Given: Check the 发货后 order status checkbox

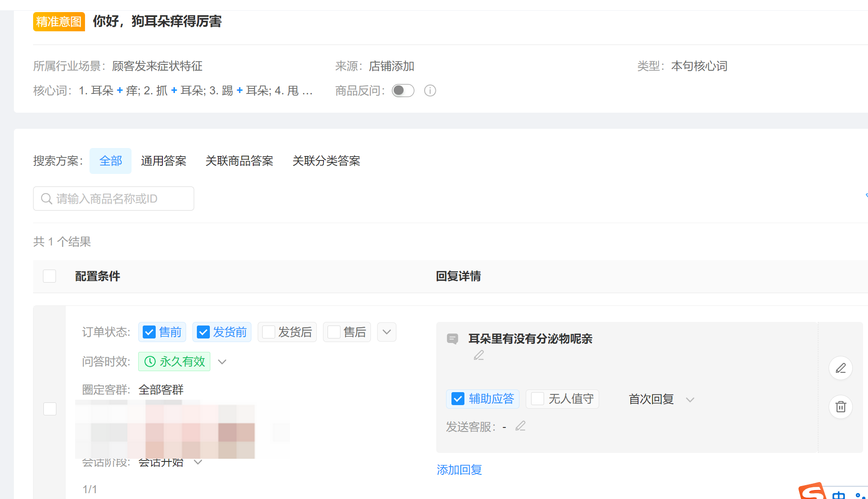Looking at the screenshot, I should pos(268,332).
